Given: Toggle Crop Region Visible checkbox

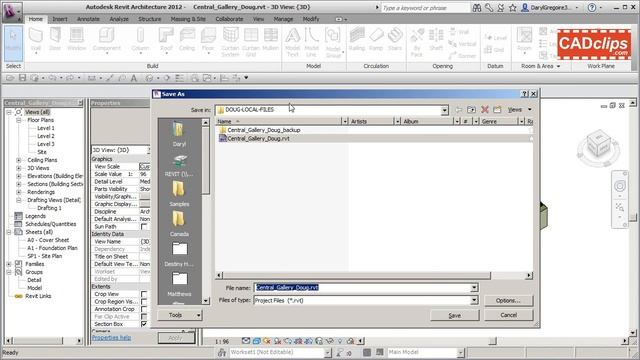Looking at the screenshot, I should coord(144,302).
